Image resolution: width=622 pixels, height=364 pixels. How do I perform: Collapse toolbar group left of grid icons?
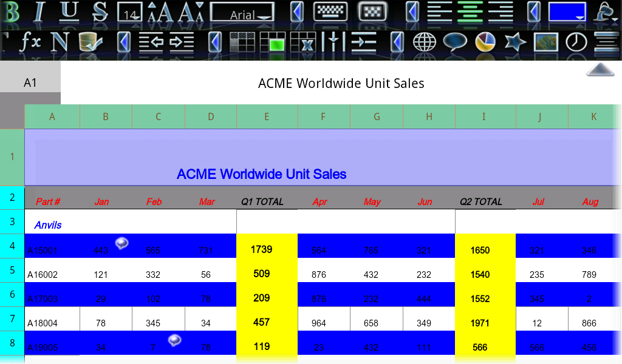click(x=214, y=42)
